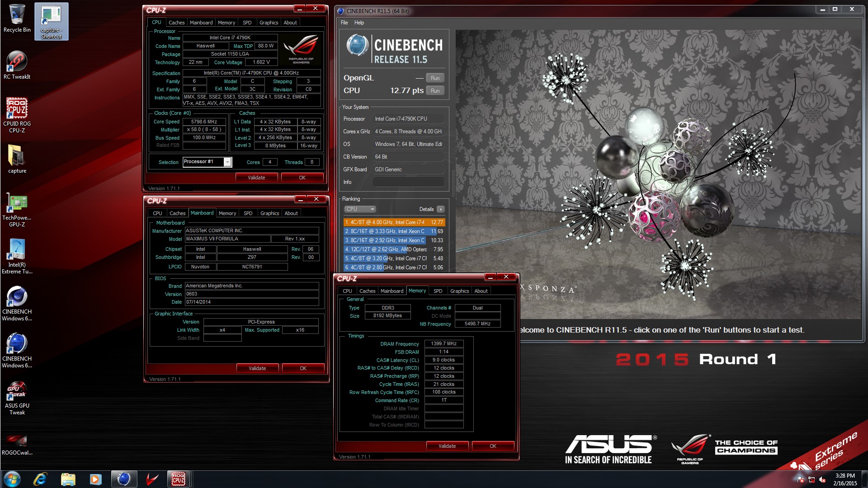Open the CPU ranking type dropdown
868x488 pixels.
point(360,209)
